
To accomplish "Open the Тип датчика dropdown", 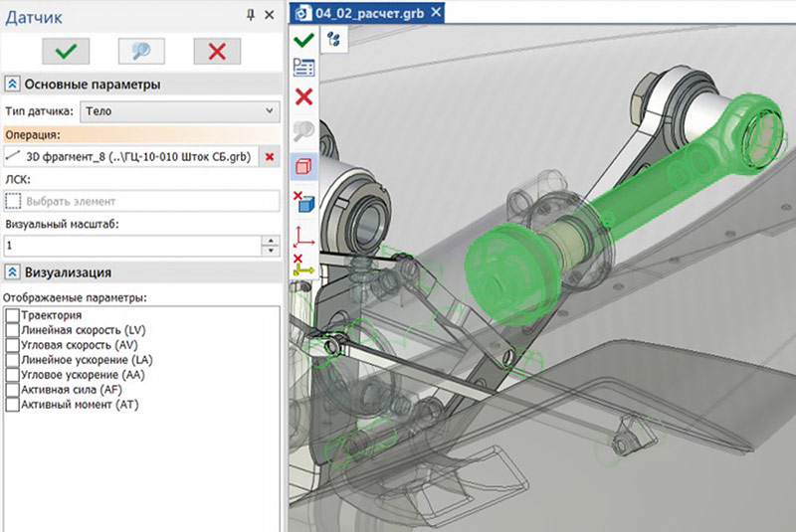I will click(179, 111).
